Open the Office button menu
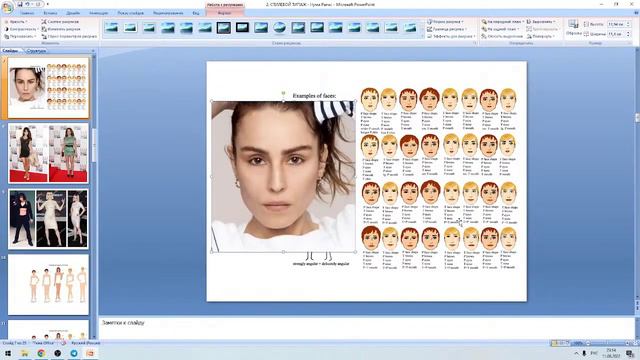Screen dimensions: 640x360 (x=7, y=7)
